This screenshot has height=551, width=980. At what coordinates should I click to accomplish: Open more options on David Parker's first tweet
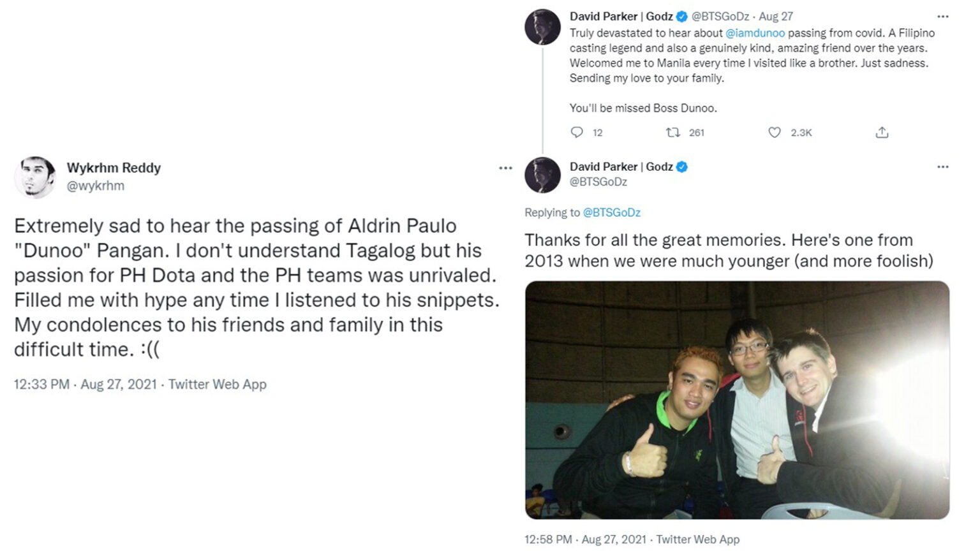coord(942,15)
